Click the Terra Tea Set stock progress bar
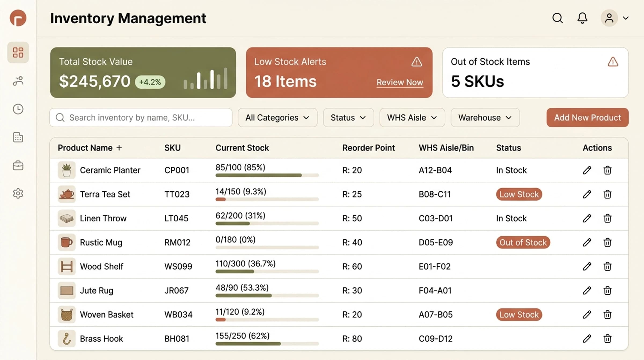This screenshot has height=360, width=644. pos(267,199)
